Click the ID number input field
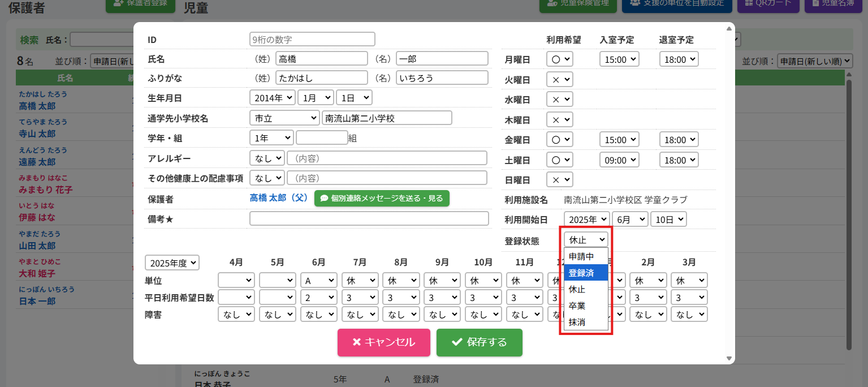The height and width of the screenshot is (387, 868). [312, 40]
